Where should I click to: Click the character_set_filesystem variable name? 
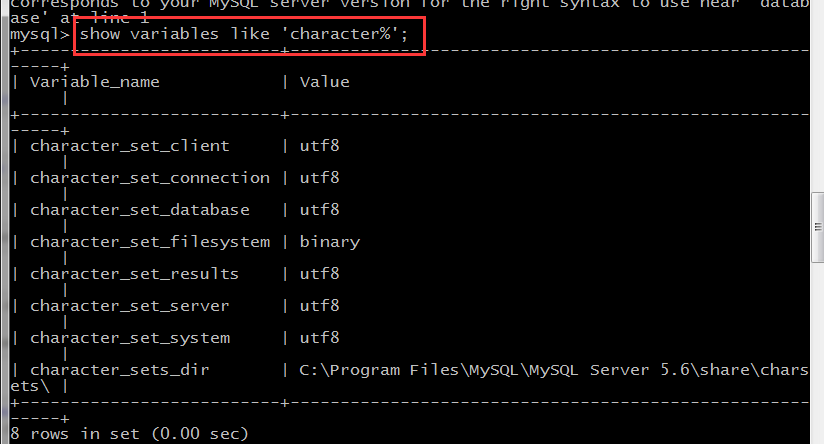pyautogui.click(x=150, y=242)
